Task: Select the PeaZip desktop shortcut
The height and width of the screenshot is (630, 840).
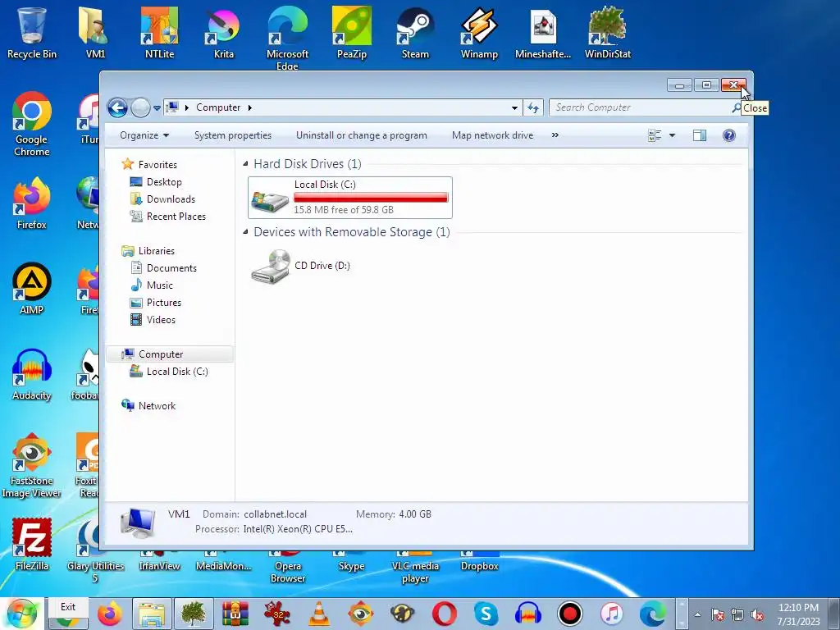Action: click(351, 32)
